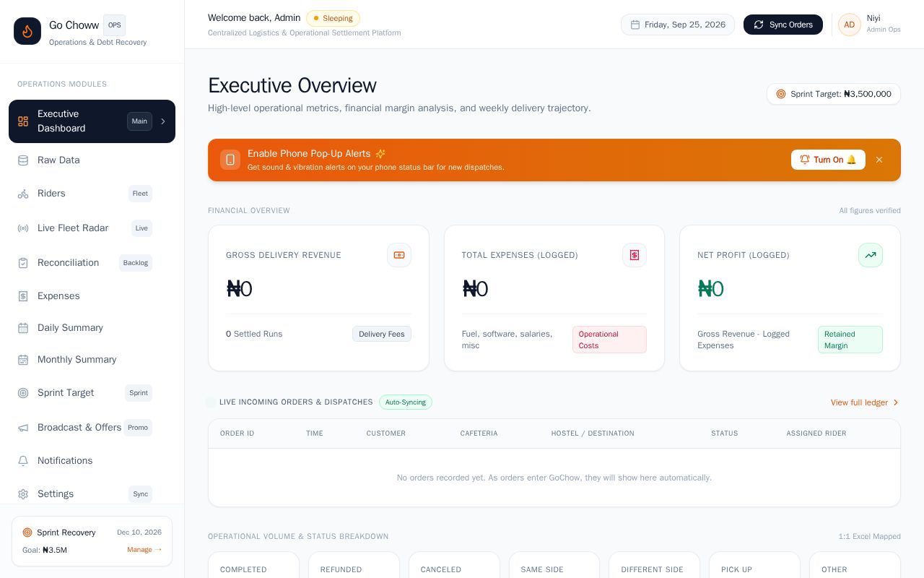Click the Hostel / Destination column header
924x578 pixels.
[593, 433]
